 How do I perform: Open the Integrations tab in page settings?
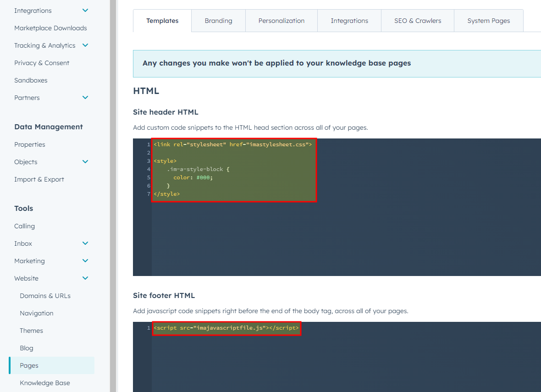(x=349, y=21)
